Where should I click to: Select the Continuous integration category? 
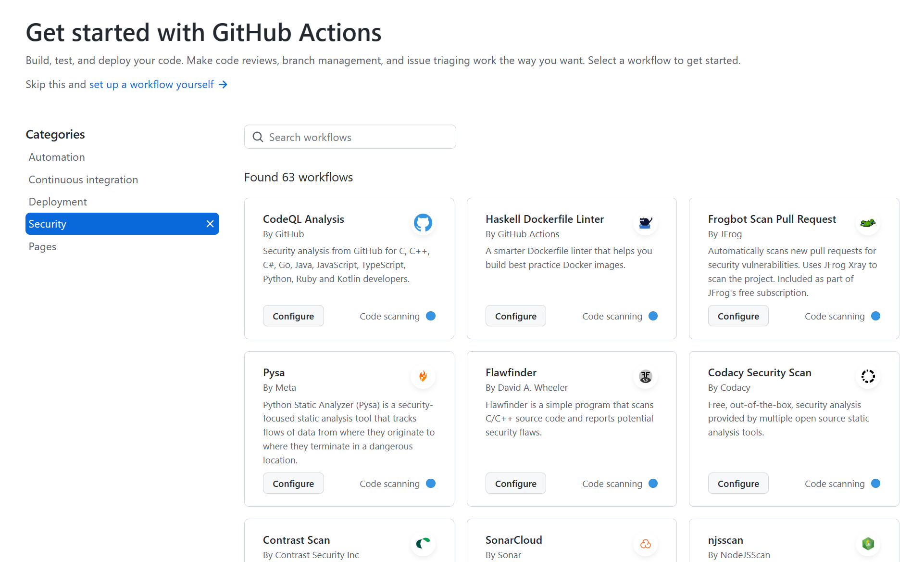click(83, 179)
